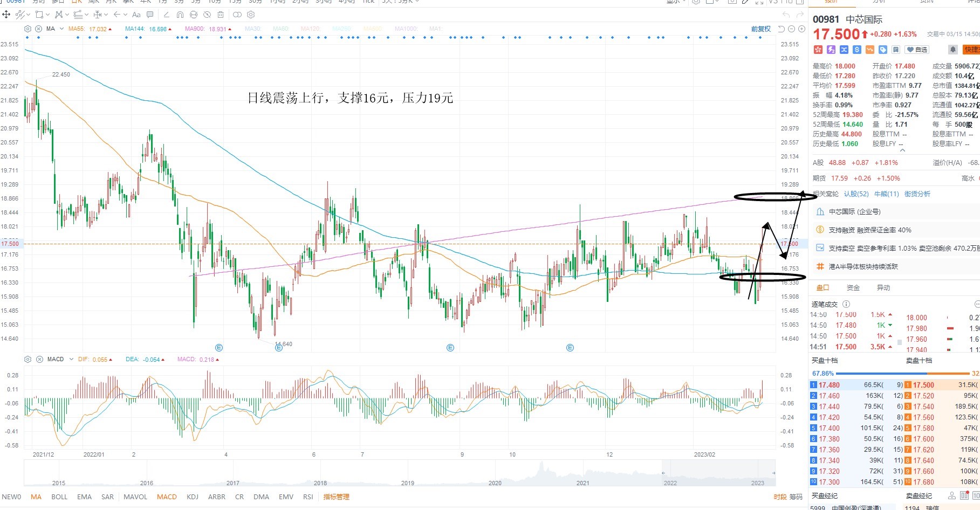The height and width of the screenshot is (510, 980).
Task: Open 认股(52) warrants link
Action: coord(856,194)
